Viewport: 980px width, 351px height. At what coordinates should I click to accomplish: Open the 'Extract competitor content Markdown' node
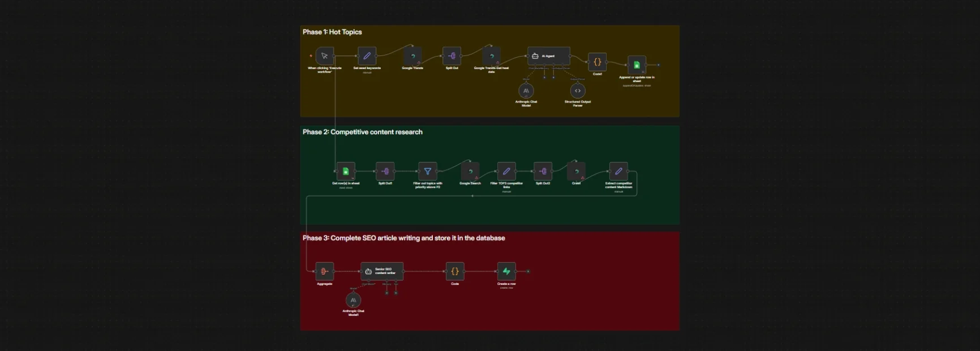tap(618, 171)
